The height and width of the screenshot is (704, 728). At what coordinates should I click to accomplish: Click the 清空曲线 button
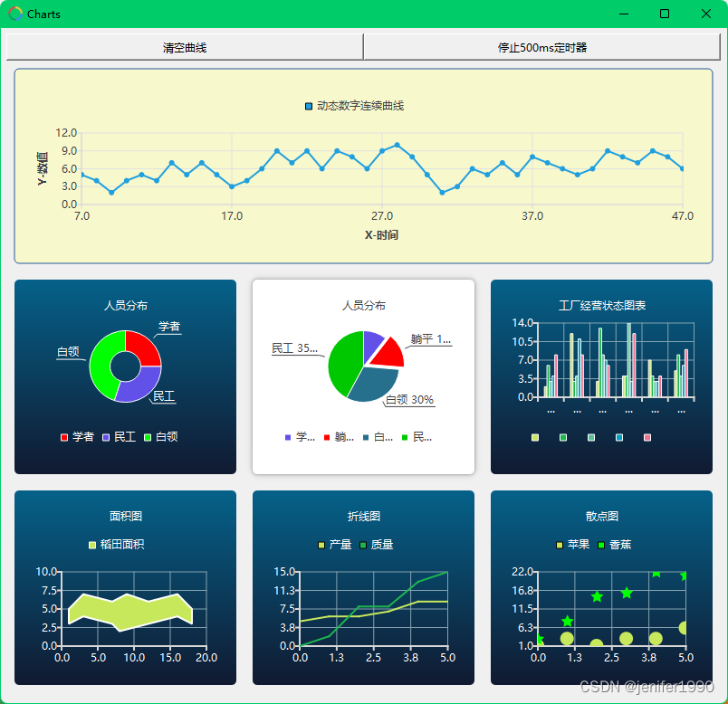pyautogui.click(x=183, y=46)
